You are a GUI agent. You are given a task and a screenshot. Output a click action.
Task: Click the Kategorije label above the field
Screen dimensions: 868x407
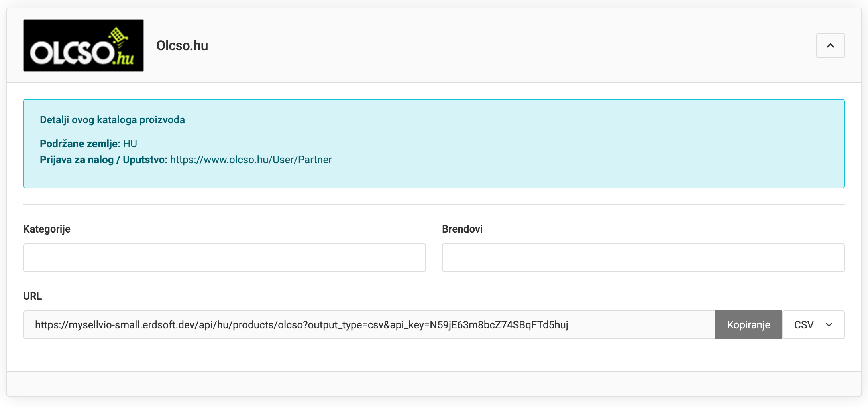(x=47, y=229)
